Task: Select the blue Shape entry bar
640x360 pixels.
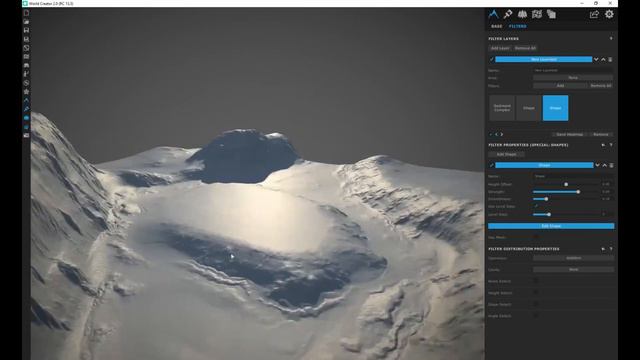Action: pyautogui.click(x=544, y=165)
